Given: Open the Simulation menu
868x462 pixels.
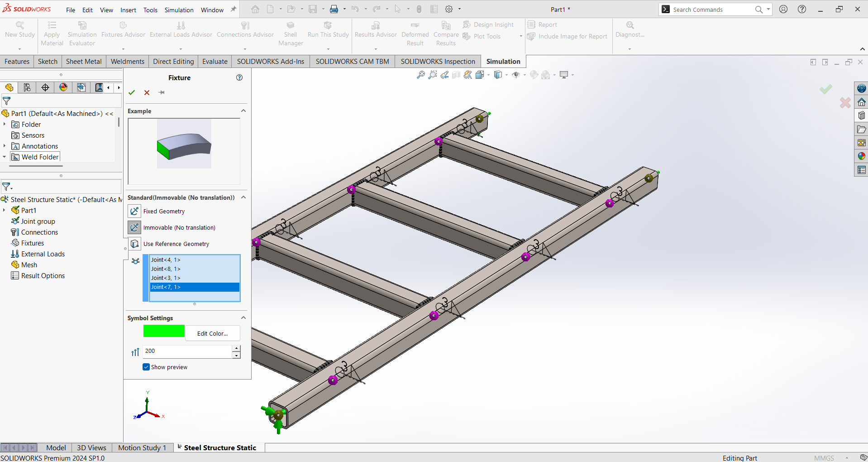Looking at the screenshot, I should coord(179,10).
